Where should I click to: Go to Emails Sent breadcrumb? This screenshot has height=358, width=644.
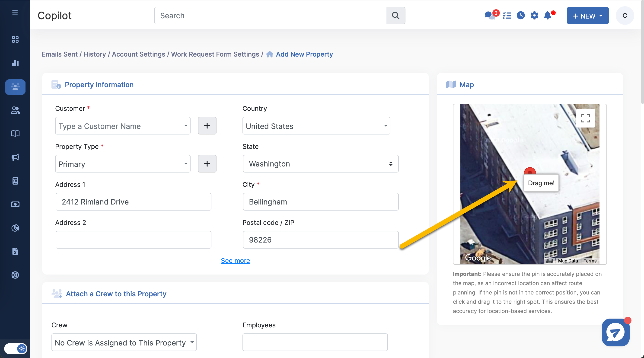pyautogui.click(x=60, y=54)
